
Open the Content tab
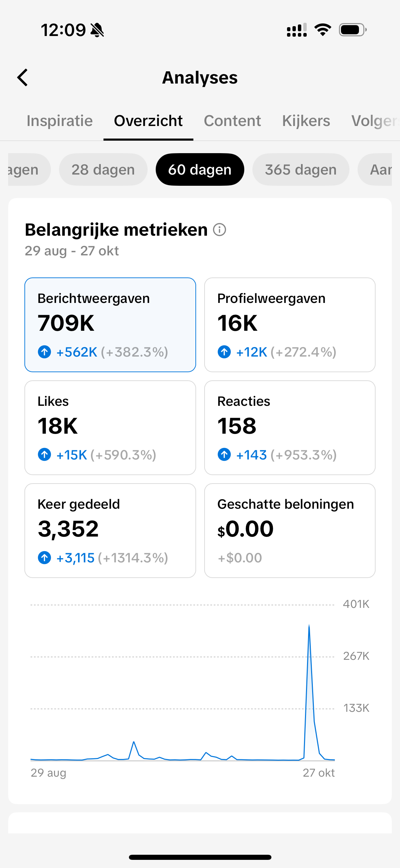[232, 121]
